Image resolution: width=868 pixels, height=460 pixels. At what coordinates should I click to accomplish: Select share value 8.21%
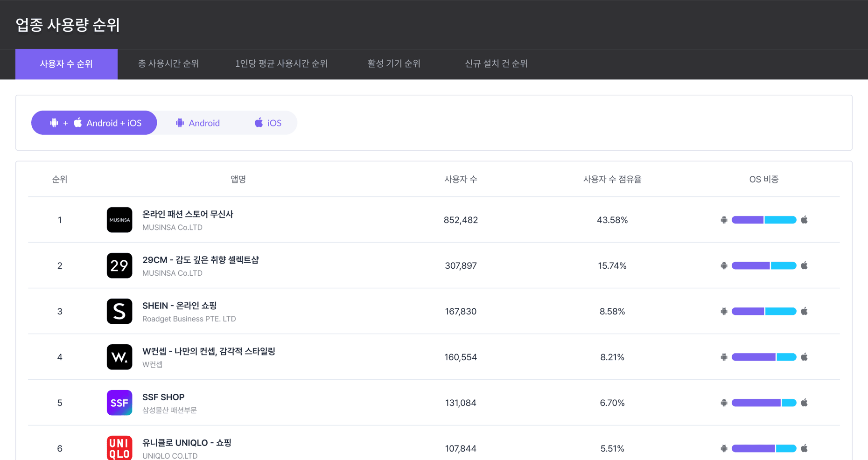[x=612, y=357]
